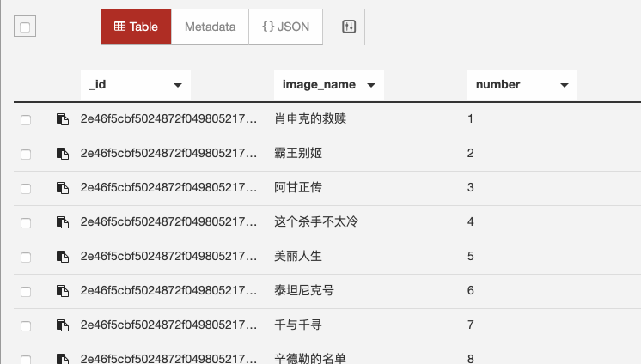641x364 pixels.
Task: Copy the record for 阿甘正传
Action: click(62, 188)
